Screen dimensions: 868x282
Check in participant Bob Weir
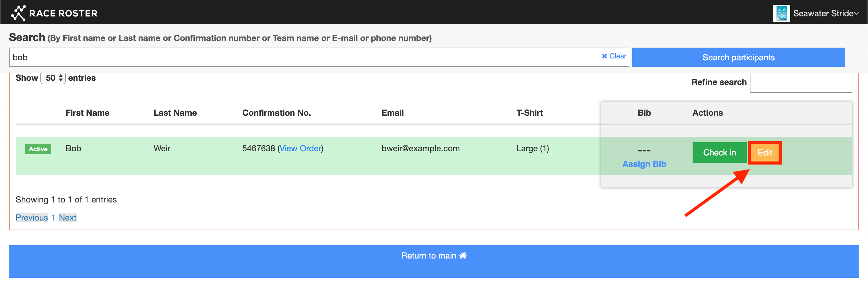tap(719, 153)
